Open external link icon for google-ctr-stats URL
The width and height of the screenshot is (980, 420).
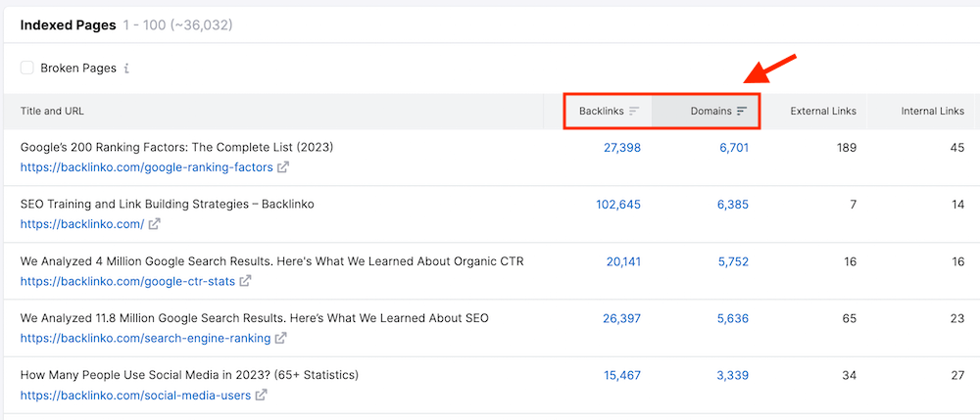pos(245,281)
